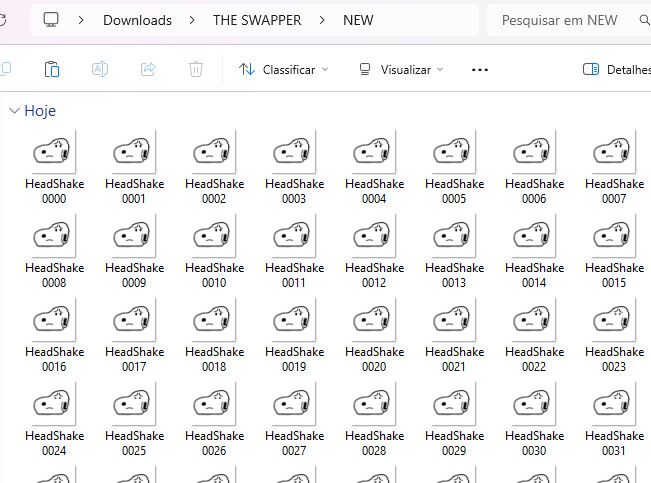Click the search magnifier icon
Screen dimensions: 651x483
[x=643, y=20]
